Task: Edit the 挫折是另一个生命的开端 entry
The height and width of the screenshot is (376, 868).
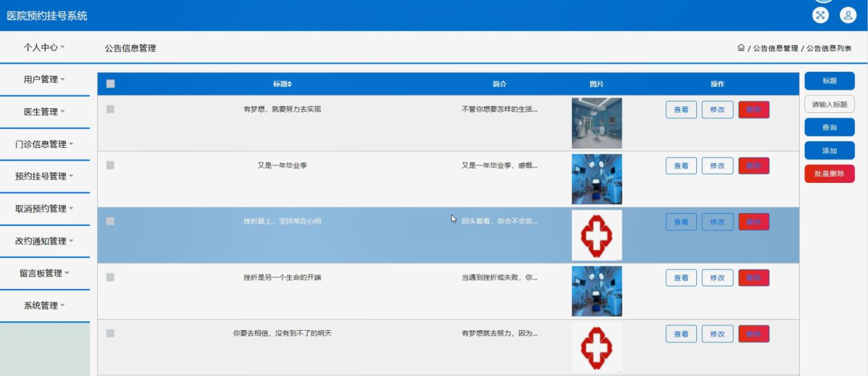Action: click(x=718, y=278)
